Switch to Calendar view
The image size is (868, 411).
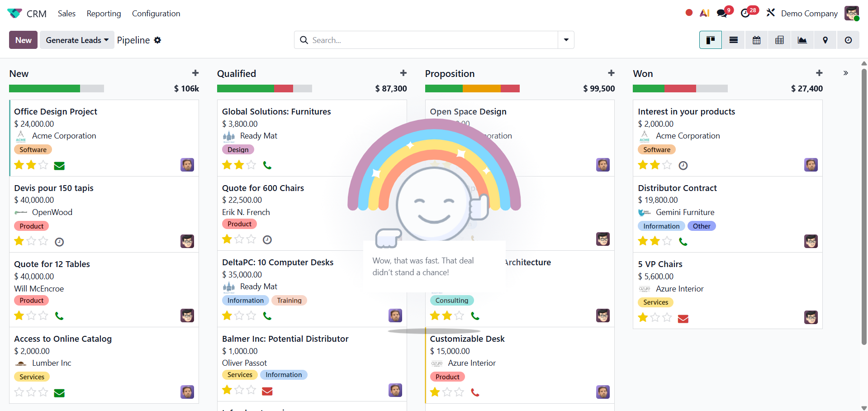pos(756,40)
